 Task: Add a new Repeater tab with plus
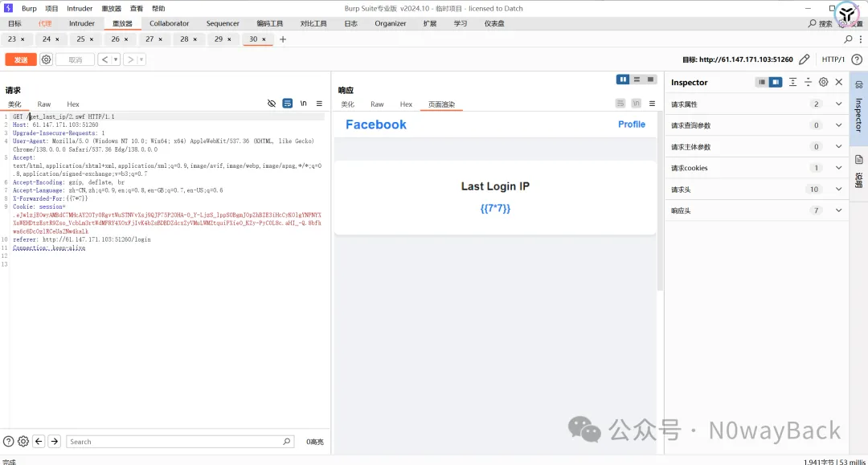[x=283, y=39]
